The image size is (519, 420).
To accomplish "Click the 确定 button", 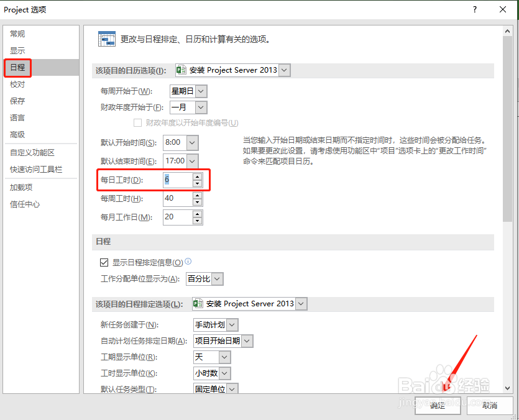I will click(438, 406).
